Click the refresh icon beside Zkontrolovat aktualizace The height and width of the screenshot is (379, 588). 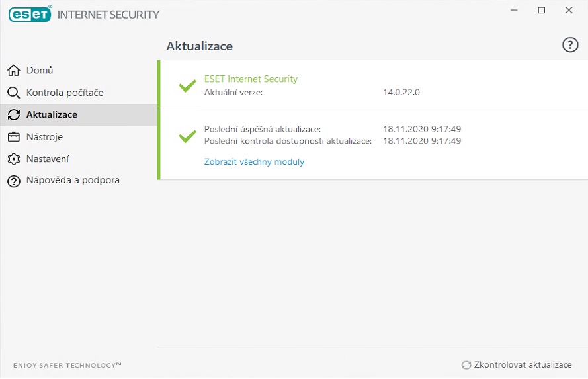pyautogui.click(x=466, y=365)
